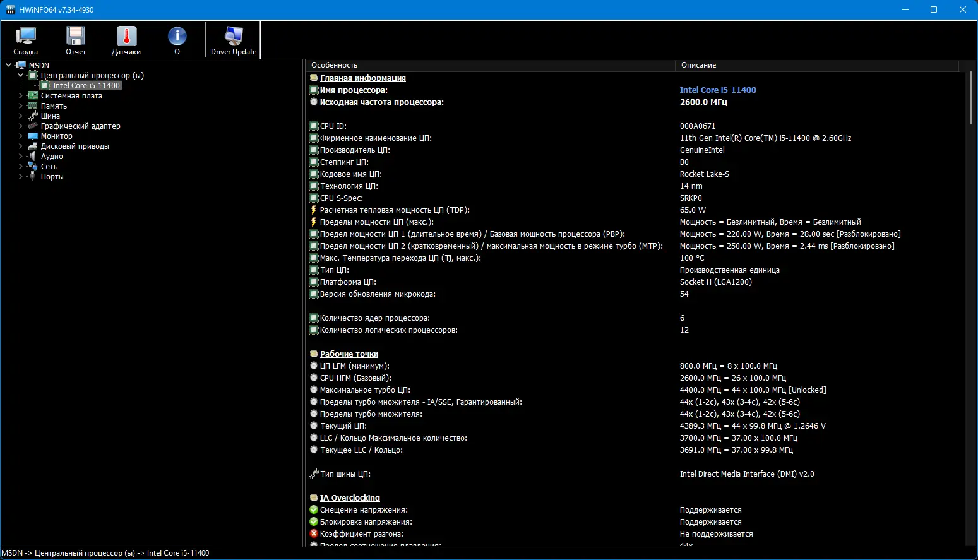
Task: Select Центральный процессор (ы) in the tree
Action: tap(92, 75)
